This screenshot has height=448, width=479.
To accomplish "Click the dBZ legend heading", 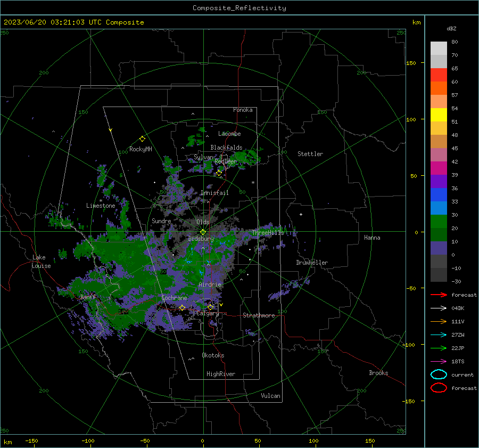I will [451, 28].
